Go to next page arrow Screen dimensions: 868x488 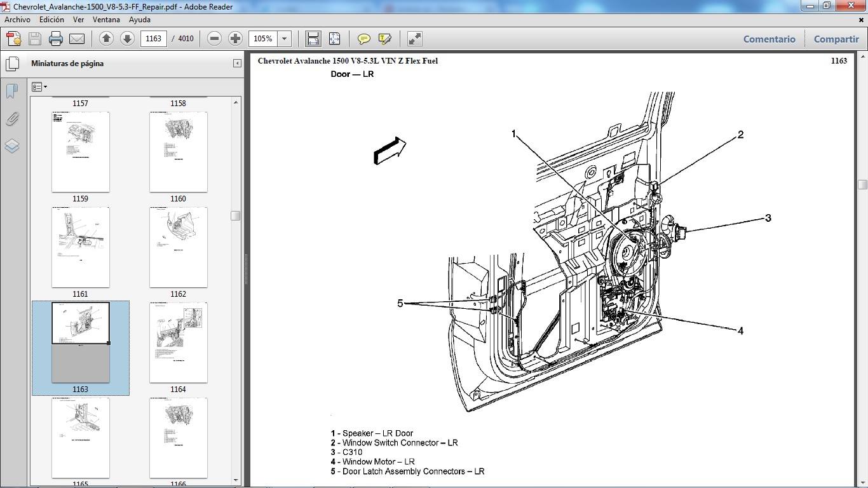tap(127, 39)
